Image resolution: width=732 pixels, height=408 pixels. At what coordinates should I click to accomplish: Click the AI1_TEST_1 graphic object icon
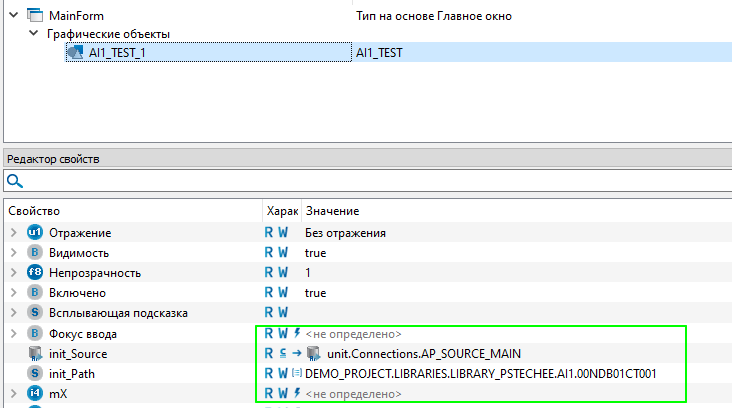pyautogui.click(x=75, y=53)
